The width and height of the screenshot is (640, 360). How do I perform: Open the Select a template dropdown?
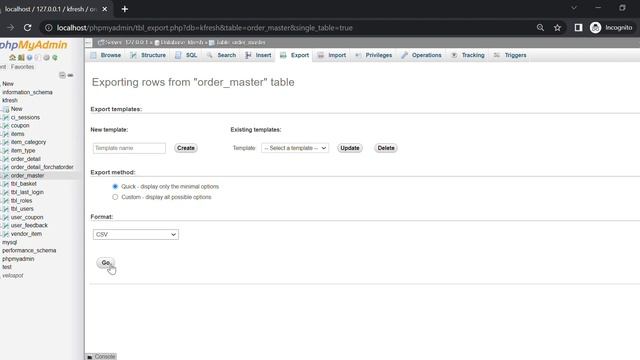pyautogui.click(x=295, y=148)
